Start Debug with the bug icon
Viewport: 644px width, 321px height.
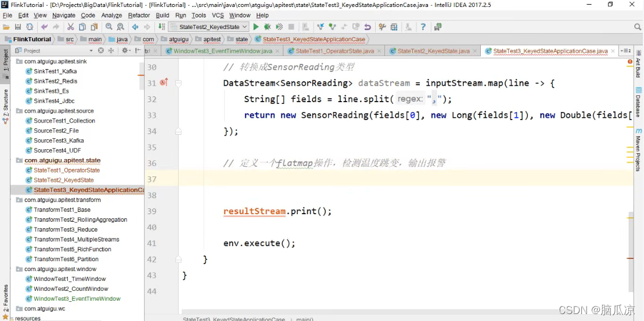[x=267, y=27]
